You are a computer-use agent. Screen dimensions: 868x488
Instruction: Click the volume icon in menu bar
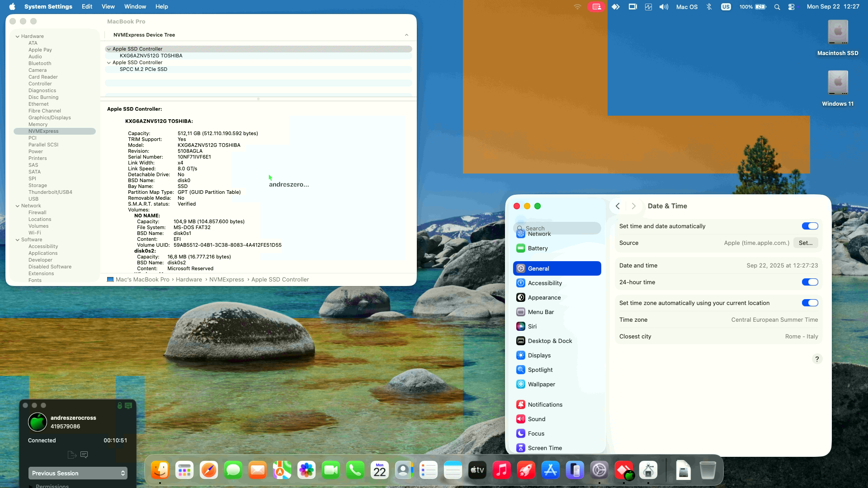tap(664, 7)
